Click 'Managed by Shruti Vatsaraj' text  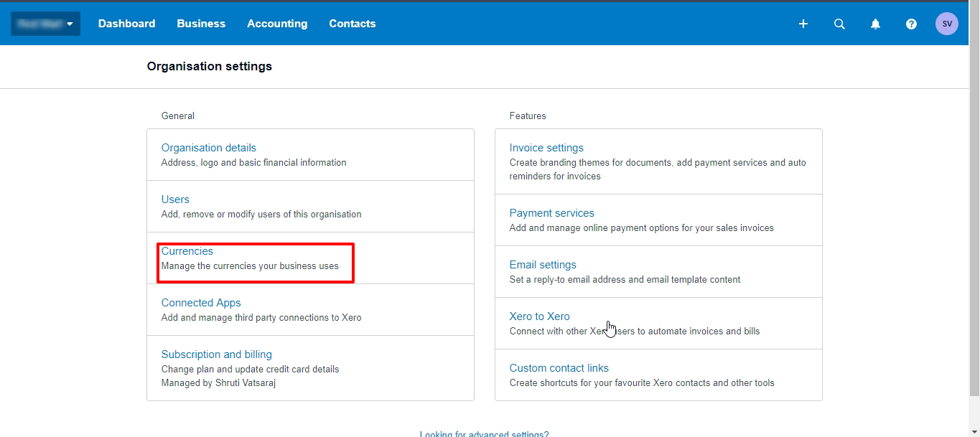click(x=219, y=383)
